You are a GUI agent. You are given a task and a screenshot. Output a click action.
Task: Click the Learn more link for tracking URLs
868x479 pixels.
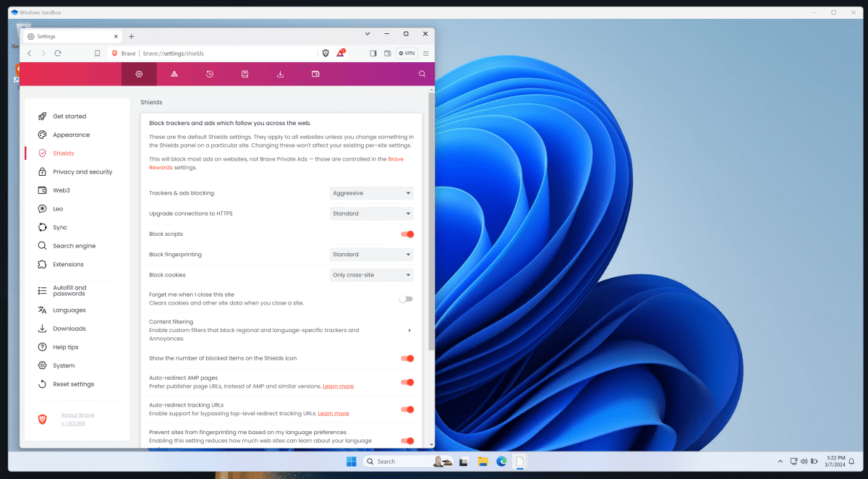tap(333, 412)
